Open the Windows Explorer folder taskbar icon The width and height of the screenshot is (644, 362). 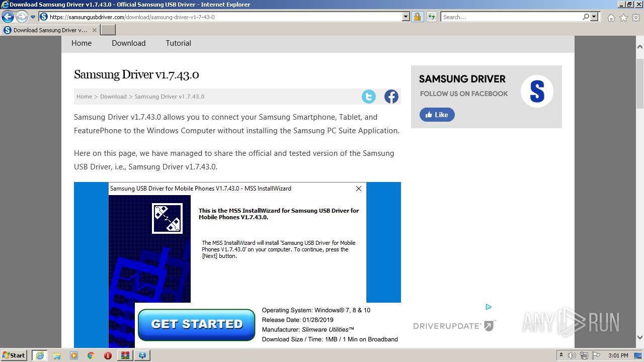click(x=57, y=355)
